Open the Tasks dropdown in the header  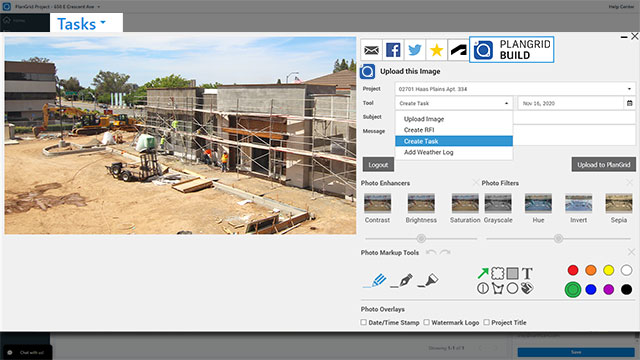81,24
